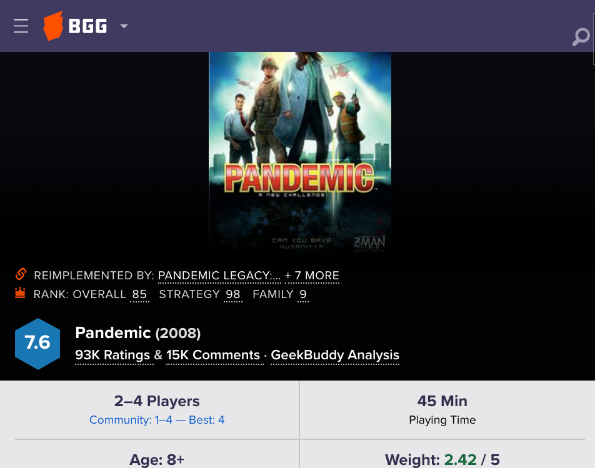
Task: Open the Pandemic box cover image
Action: click(x=300, y=152)
